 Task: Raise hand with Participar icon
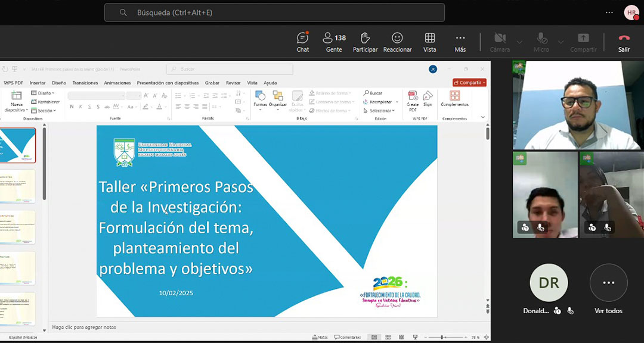(x=365, y=42)
